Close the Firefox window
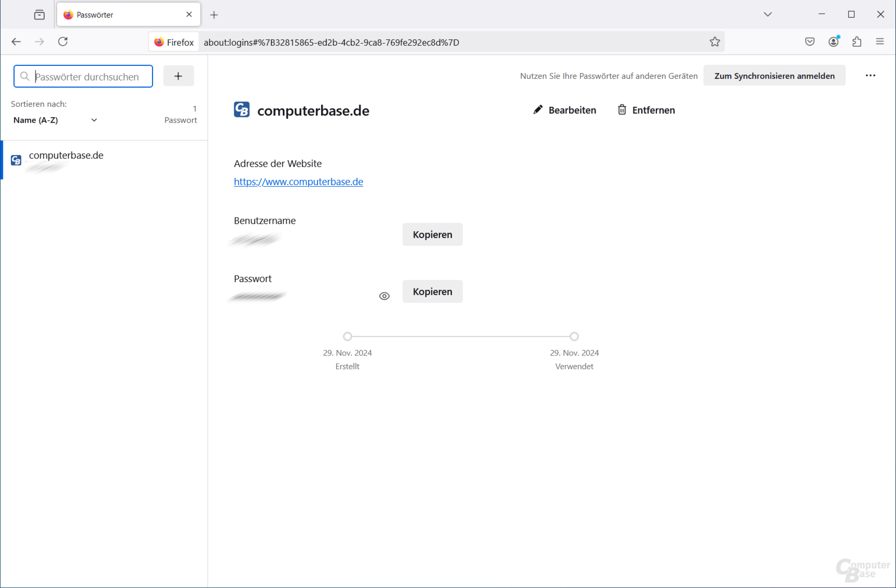896x588 pixels. [881, 14]
